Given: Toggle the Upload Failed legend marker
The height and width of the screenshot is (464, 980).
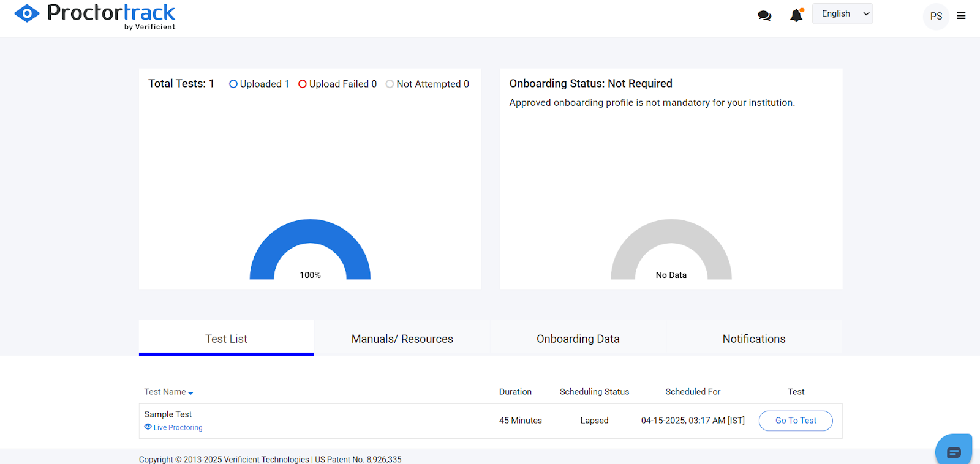Looking at the screenshot, I should (303, 84).
